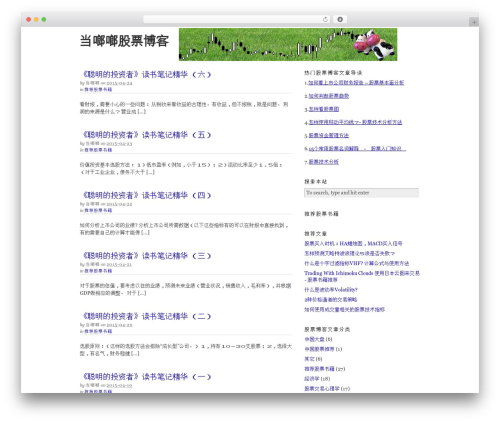This screenshot has width=500, height=423.
Task: Click the excerpt beginning 选股原则
Action: click(x=186, y=350)
